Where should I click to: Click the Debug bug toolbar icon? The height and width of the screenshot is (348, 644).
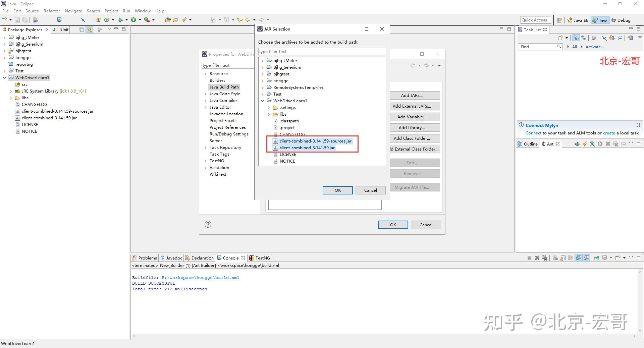120,20
